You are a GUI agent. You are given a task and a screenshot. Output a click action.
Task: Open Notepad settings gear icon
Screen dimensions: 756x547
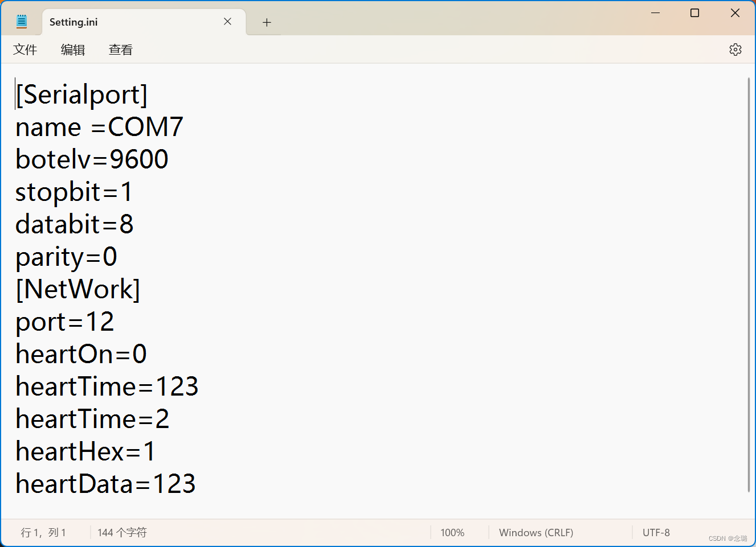[735, 50]
